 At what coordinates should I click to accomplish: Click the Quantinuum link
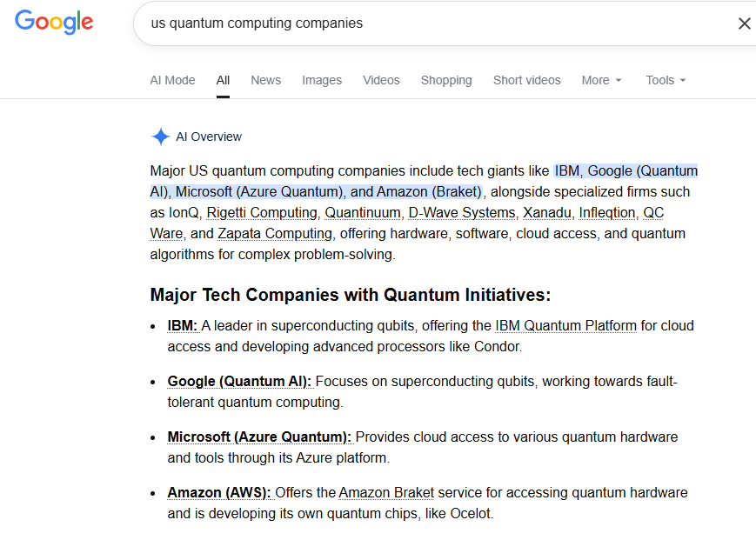[x=363, y=213]
